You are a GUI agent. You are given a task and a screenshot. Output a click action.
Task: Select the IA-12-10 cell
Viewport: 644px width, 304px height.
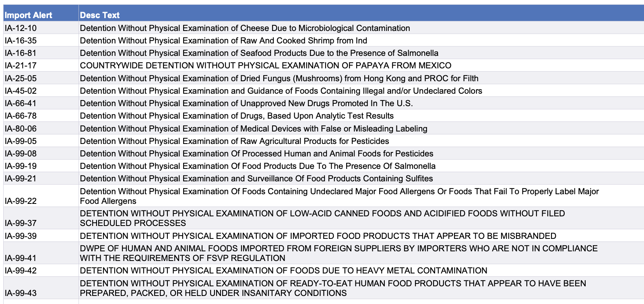[x=21, y=28]
